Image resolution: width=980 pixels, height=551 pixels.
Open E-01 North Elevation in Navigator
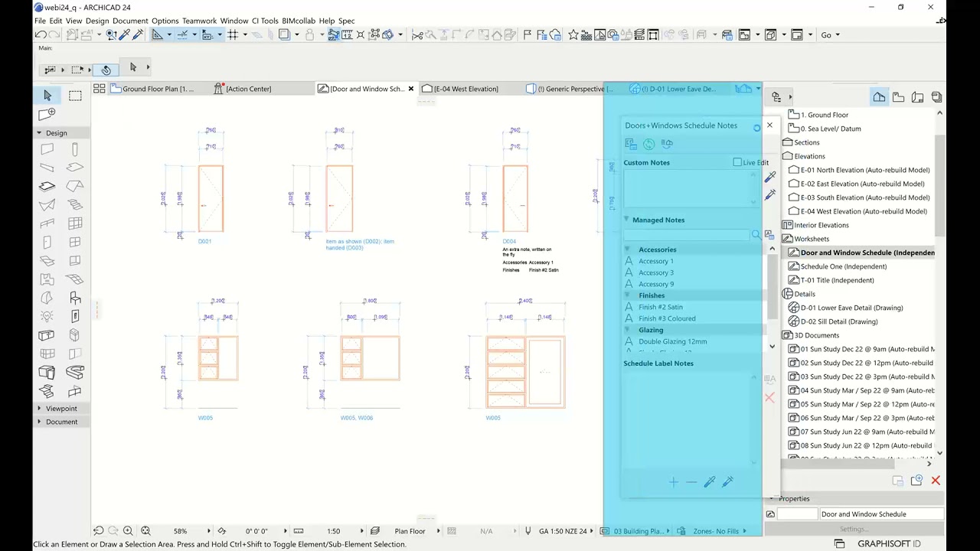(x=864, y=170)
